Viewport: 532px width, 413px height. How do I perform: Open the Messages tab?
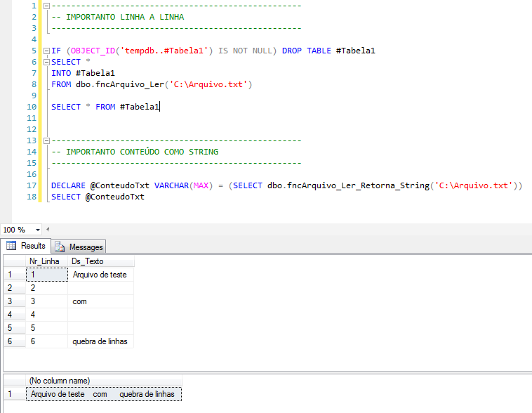click(79, 247)
